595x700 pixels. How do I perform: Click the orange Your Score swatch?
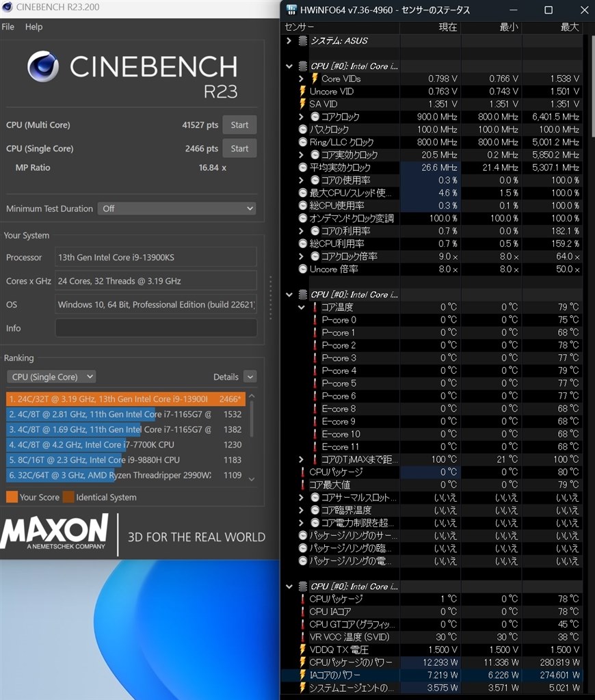tap(12, 497)
